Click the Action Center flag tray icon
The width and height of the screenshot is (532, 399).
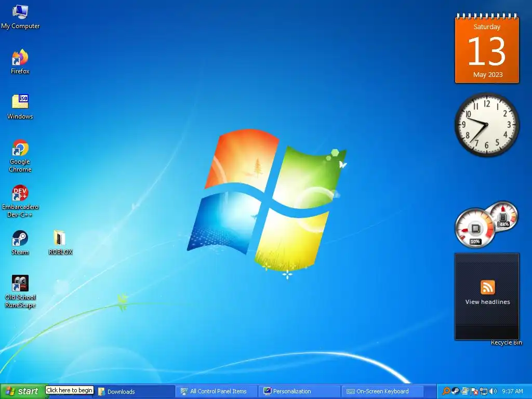474,392
